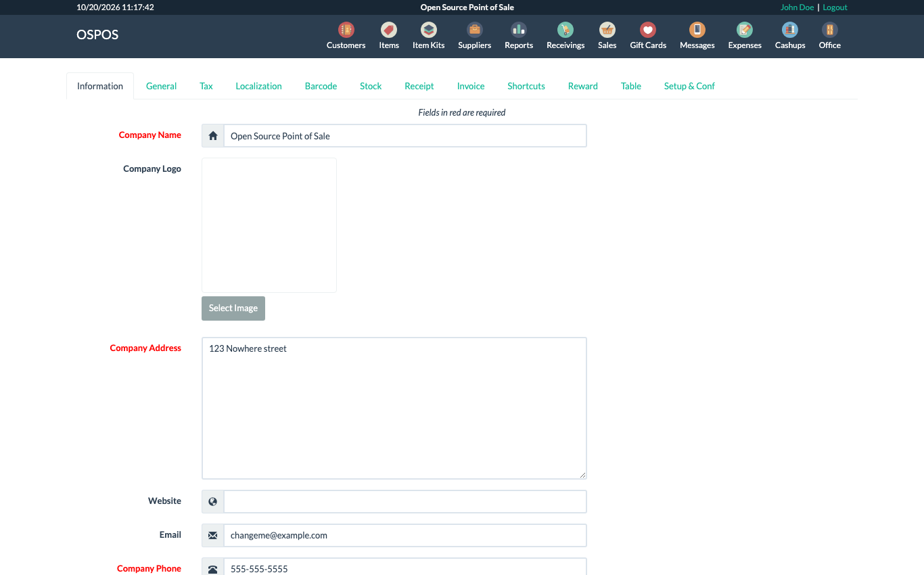Focus the Company Address text area

[394, 409]
